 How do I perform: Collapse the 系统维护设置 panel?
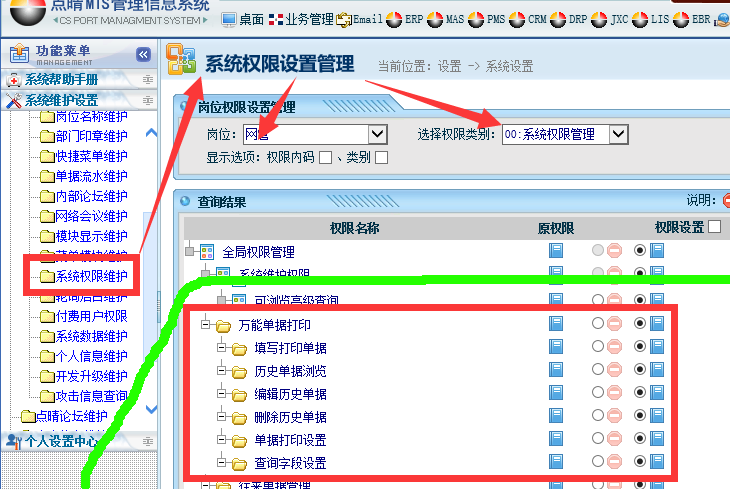148,100
